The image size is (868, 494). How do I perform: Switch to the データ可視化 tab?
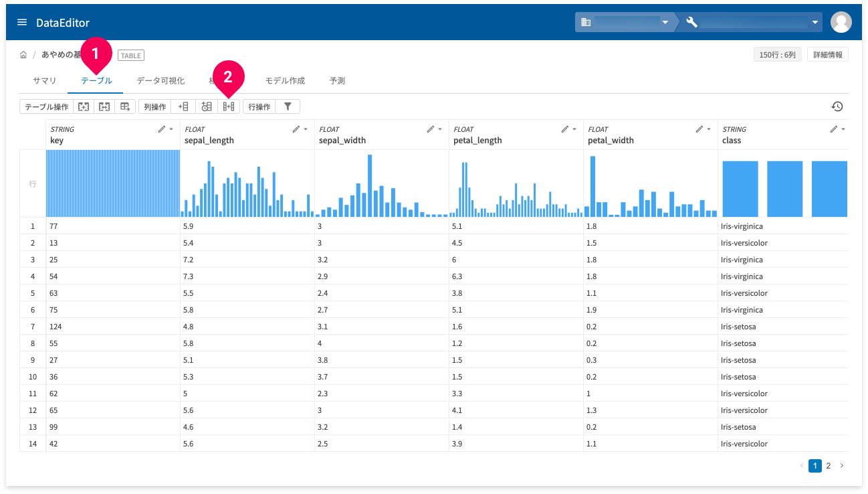click(160, 80)
